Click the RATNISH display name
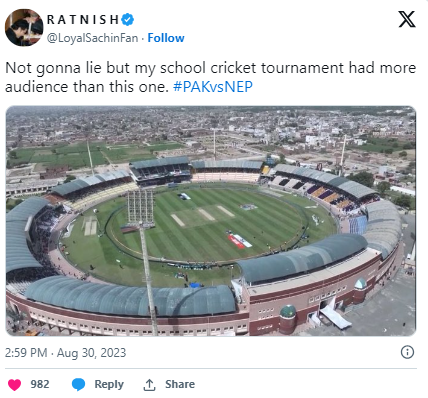Image resolution: width=428 pixels, height=398 pixels. [x=83, y=20]
